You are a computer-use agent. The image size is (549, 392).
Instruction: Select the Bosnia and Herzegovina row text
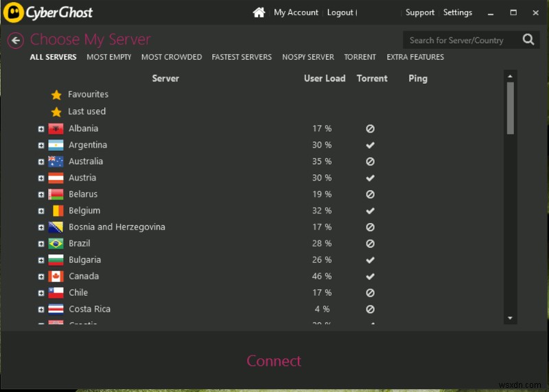click(x=117, y=227)
